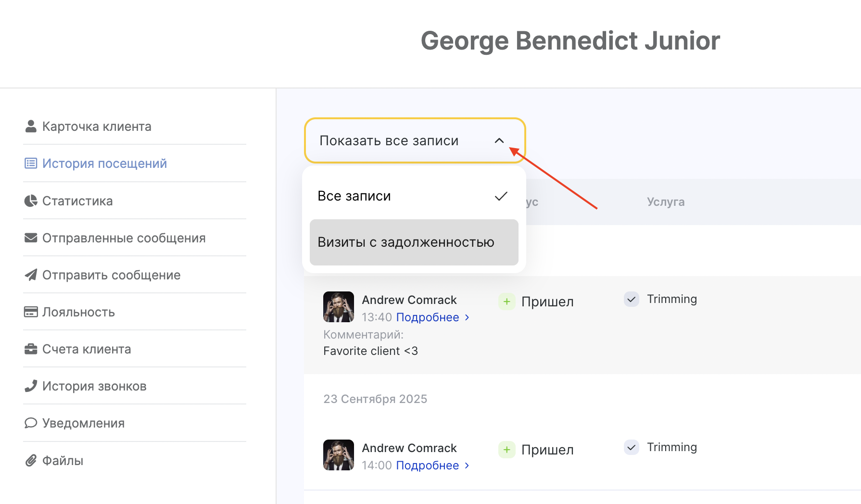Screen dimensions: 861x504
Task: Click the phone icon beside История звонков
Action: click(x=31, y=386)
